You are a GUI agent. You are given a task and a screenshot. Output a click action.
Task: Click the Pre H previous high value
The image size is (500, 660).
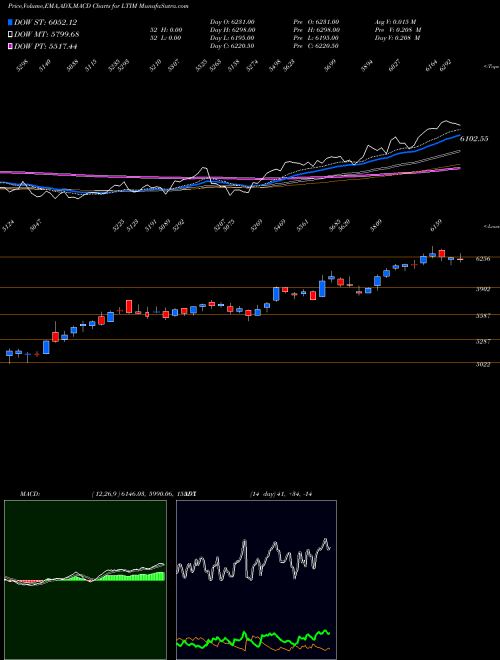click(x=317, y=30)
